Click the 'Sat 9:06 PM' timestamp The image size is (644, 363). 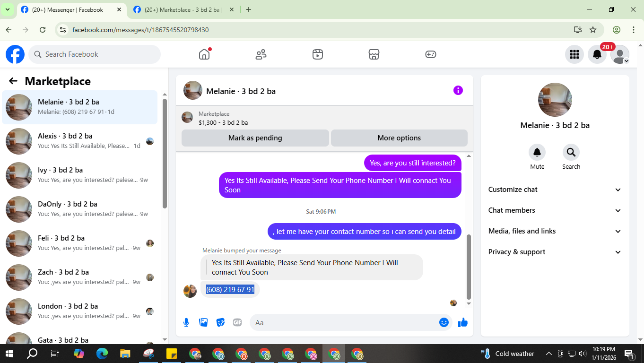tap(321, 211)
